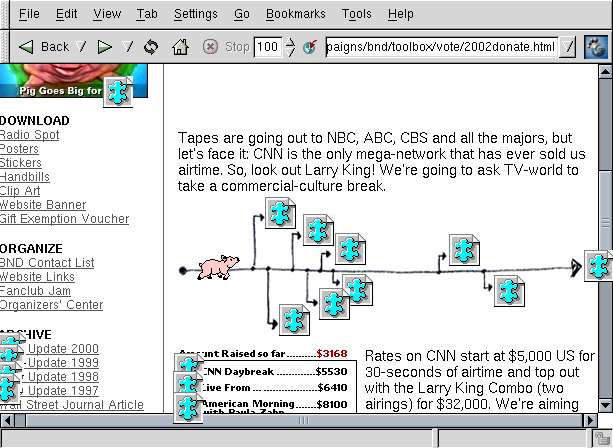
Task: Open the Website Links link
Action: point(37,277)
